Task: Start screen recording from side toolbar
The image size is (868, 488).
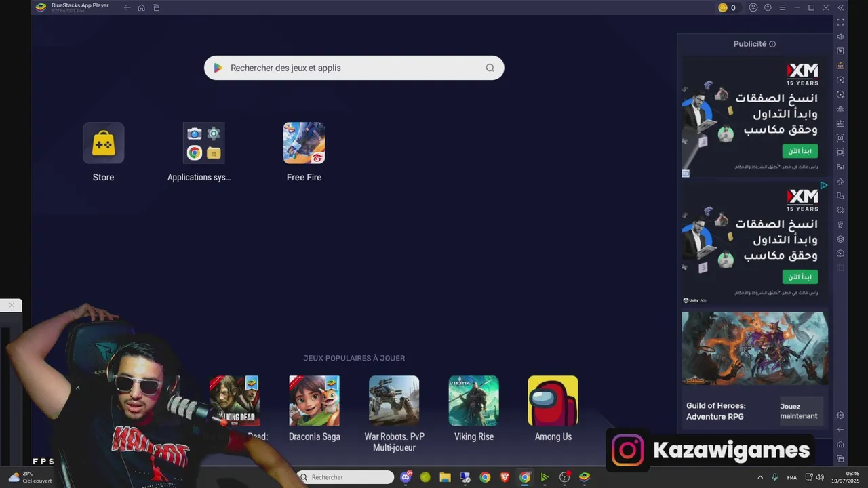Action: [x=840, y=152]
